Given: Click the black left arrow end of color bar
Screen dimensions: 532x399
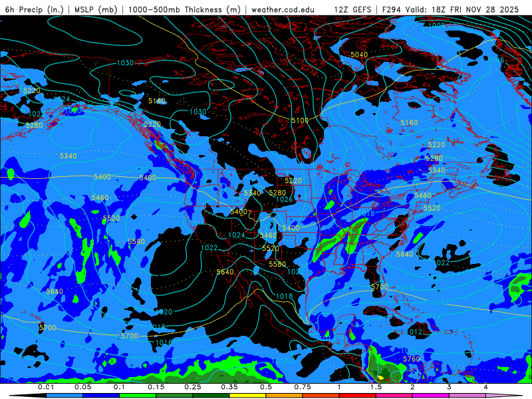Looking at the screenshot, I should (27, 396).
